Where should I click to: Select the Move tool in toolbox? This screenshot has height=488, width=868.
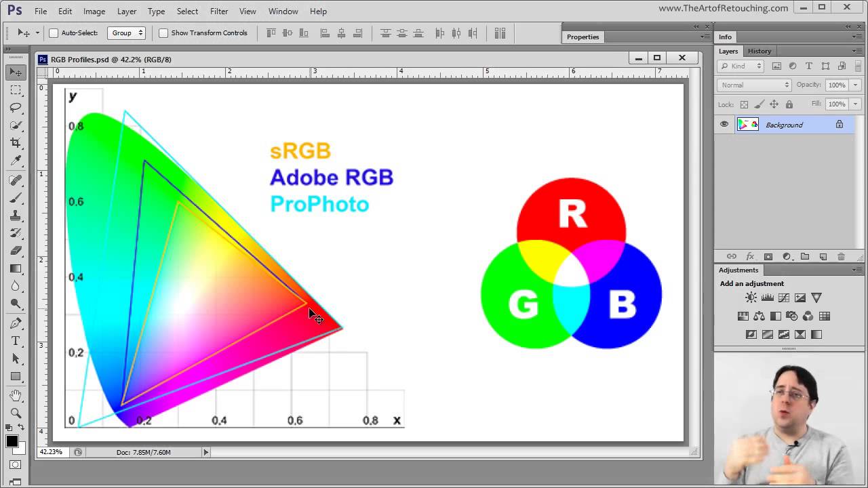pos(16,73)
